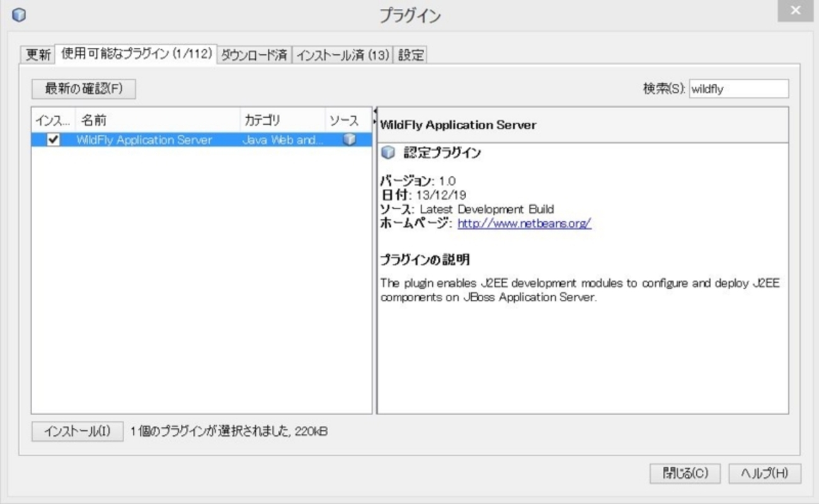819x504 pixels.
Task: Click the 最新の確認(F) button
Action: pyautogui.click(x=84, y=89)
